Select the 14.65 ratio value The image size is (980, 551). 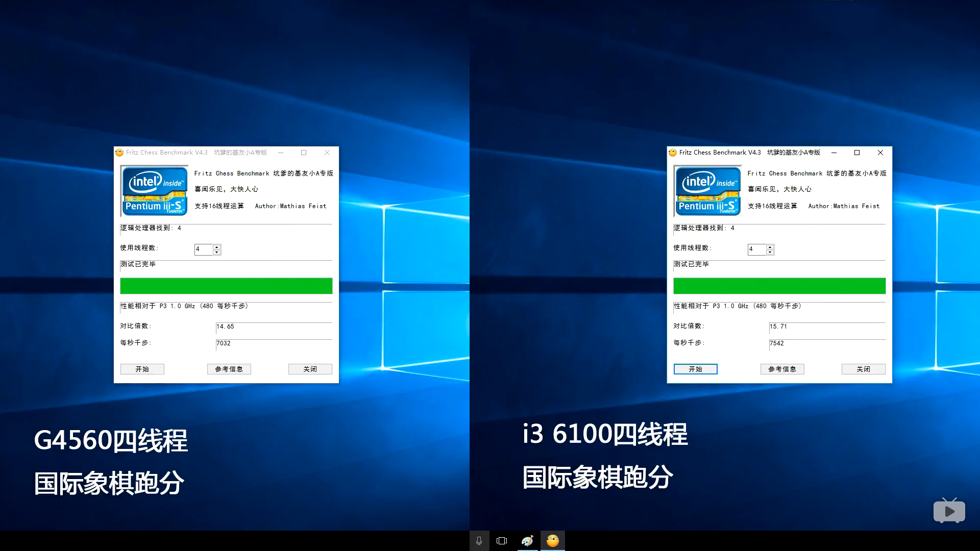coord(225,327)
